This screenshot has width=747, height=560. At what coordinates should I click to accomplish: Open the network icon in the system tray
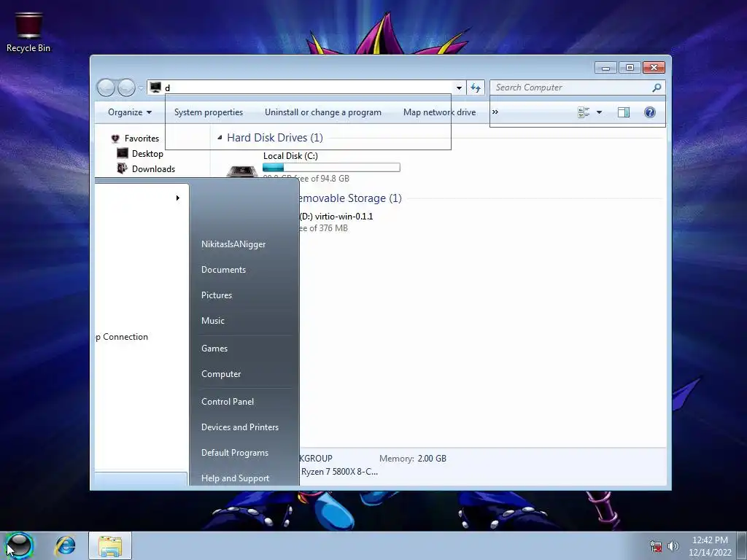click(656, 546)
